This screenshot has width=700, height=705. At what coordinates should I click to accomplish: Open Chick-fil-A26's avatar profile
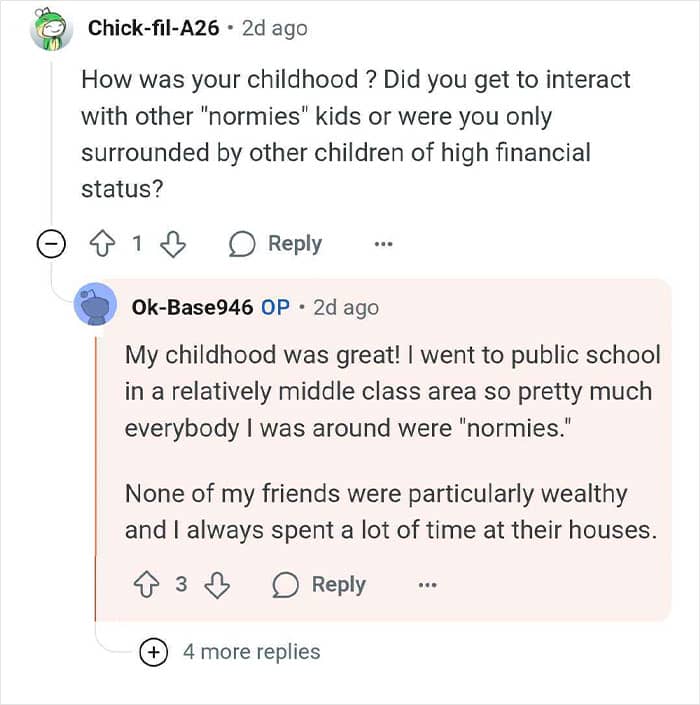51,29
